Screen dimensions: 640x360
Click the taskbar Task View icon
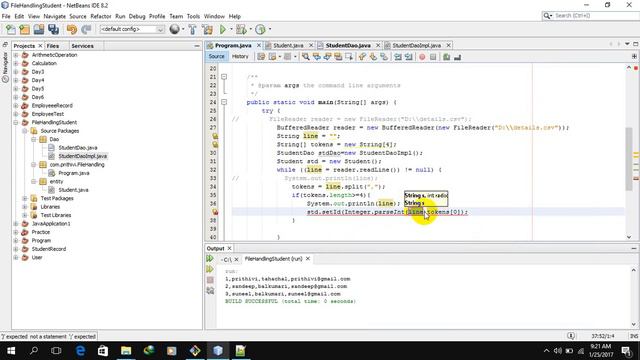coord(56,351)
